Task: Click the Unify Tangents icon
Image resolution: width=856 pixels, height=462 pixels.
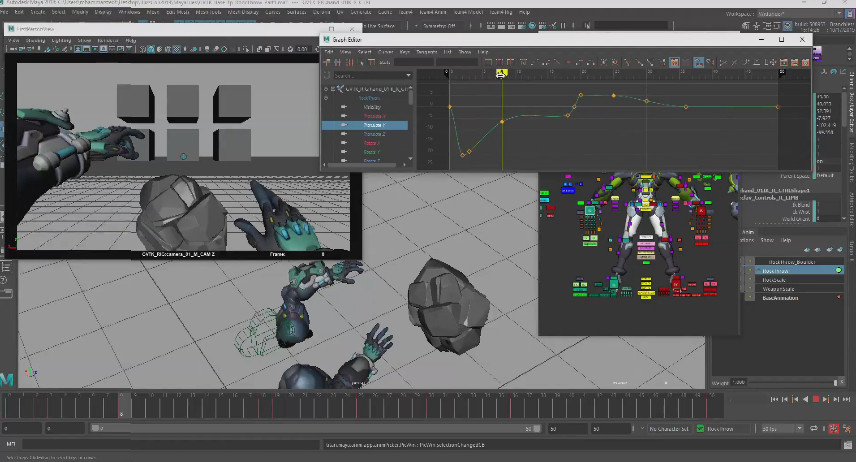Action: (x=639, y=62)
